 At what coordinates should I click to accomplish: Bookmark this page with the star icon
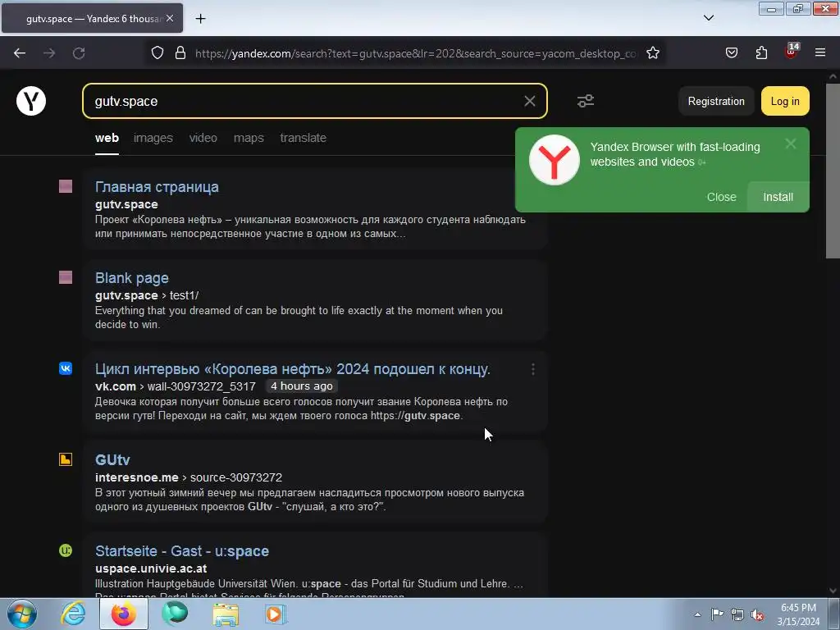click(x=652, y=53)
